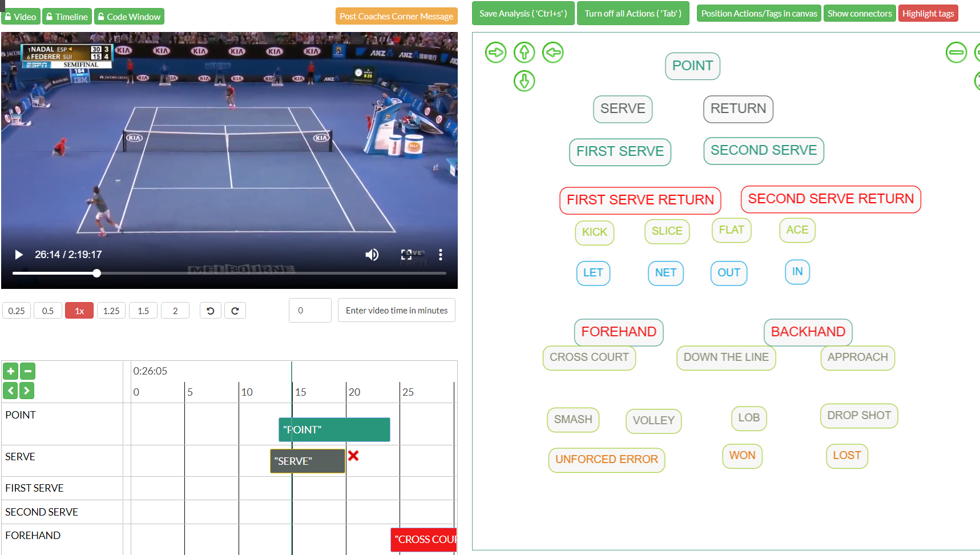Click the down pan arrow in the tag canvas
Image resolution: width=980 pixels, height=555 pixels.
(x=524, y=81)
